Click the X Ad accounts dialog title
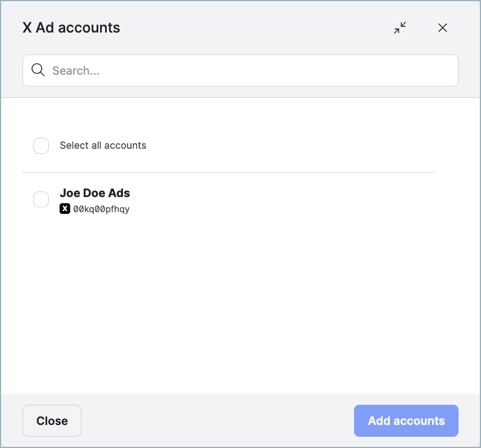The height and width of the screenshot is (448, 481). [71, 28]
